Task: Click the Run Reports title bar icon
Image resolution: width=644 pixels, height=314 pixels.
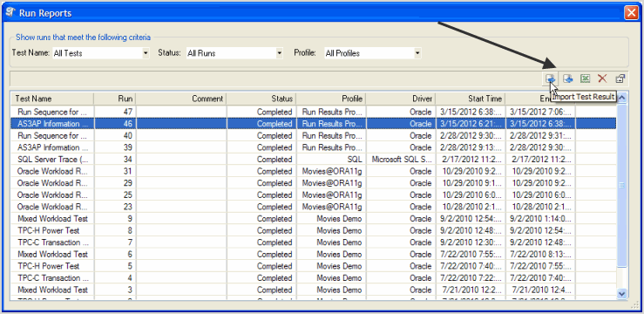Action: (10, 12)
